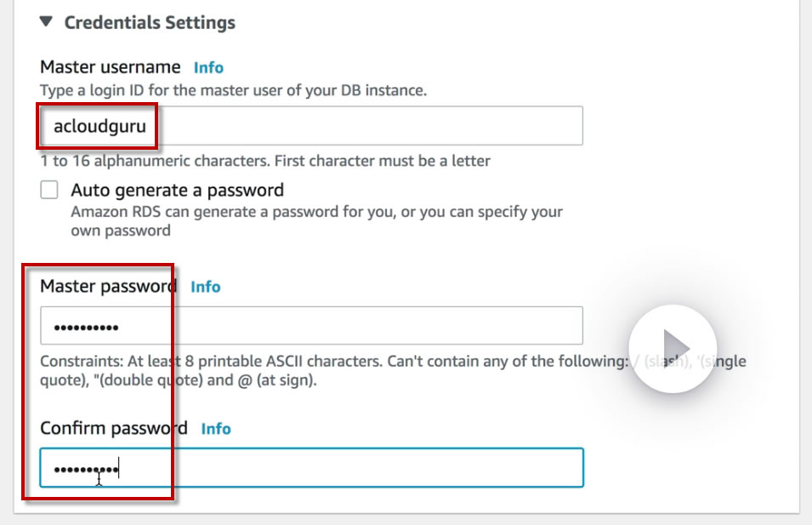Click the 'Master password' field label

pyautogui.click(x=108, y=287)
